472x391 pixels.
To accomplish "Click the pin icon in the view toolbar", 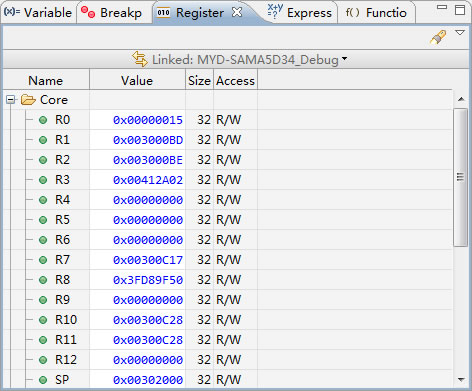I will pos(438,37).
